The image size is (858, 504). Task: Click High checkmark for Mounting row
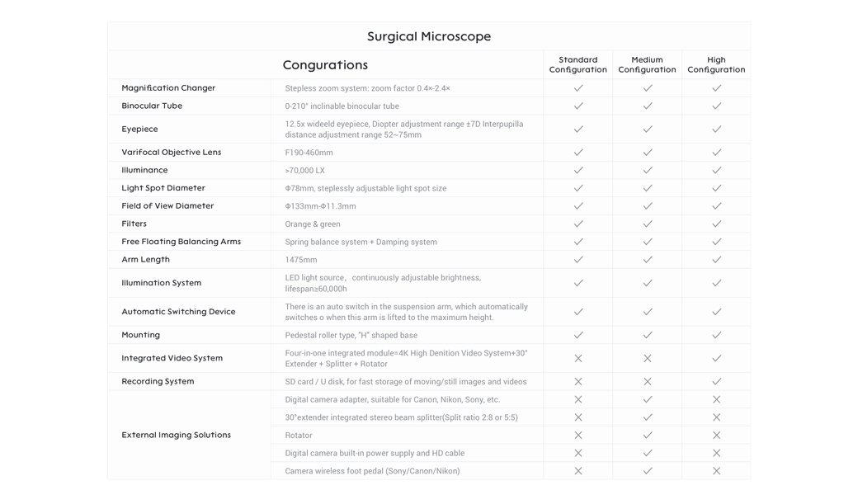pyautogui.click(x=716, y=335)
